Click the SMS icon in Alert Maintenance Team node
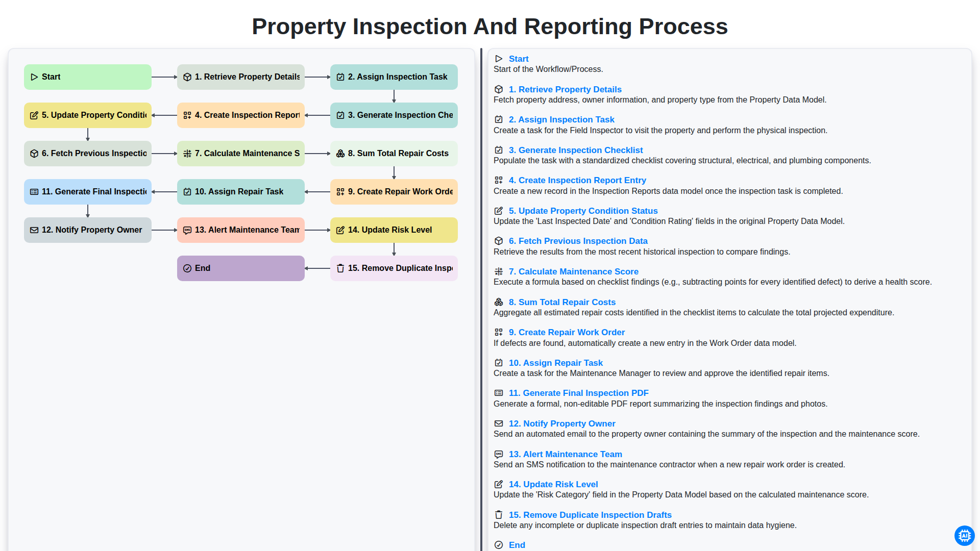This screenshot has height=551, width=980. (187, 230)
